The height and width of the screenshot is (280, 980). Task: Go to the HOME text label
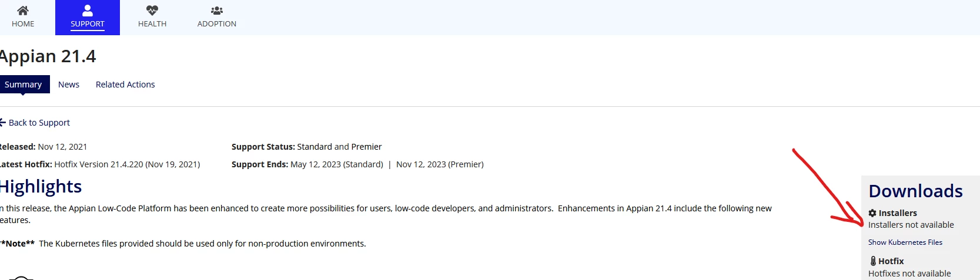pos(23,24)
